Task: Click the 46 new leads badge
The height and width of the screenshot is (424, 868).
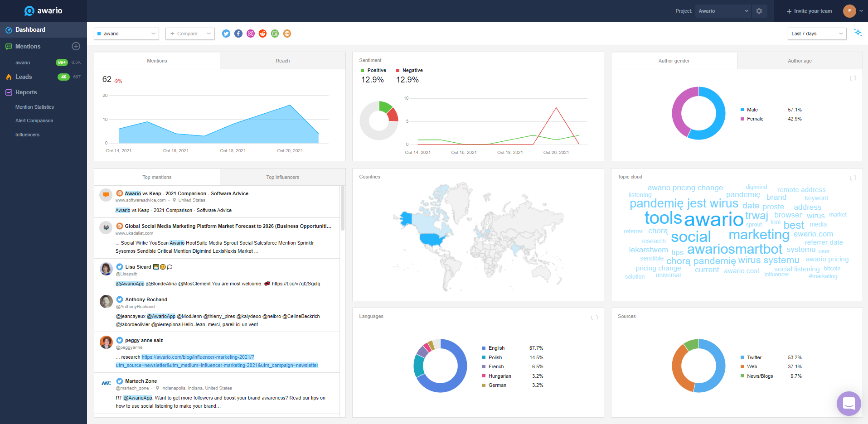Action: click(63, 77)
